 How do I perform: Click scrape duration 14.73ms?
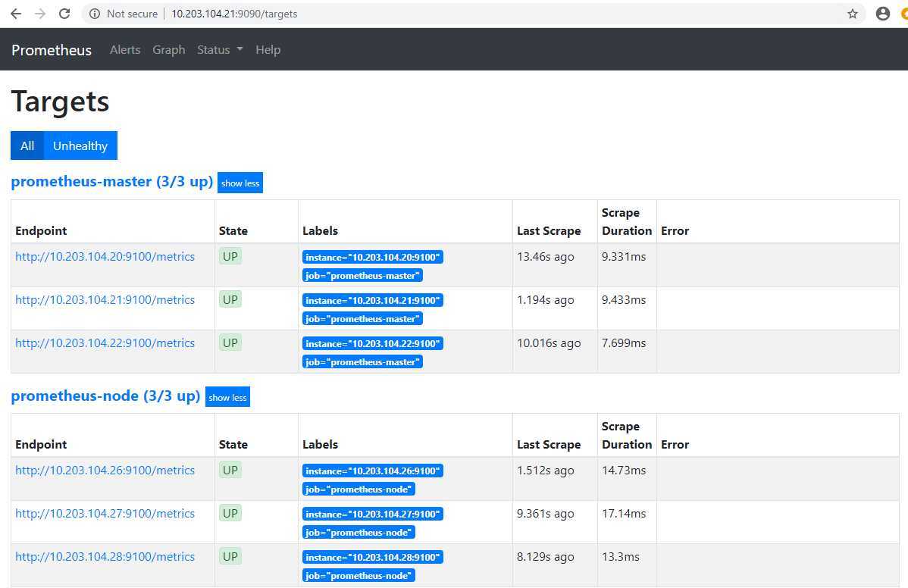(624, 470)
